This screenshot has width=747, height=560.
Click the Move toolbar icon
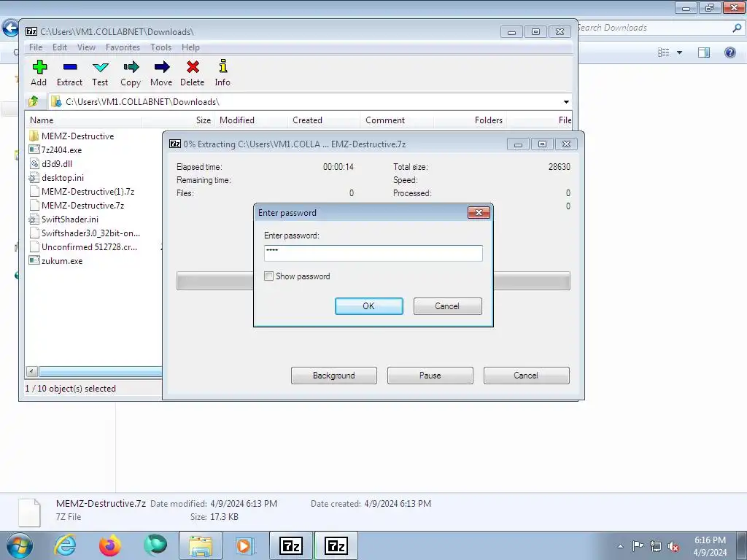point(161,73)
